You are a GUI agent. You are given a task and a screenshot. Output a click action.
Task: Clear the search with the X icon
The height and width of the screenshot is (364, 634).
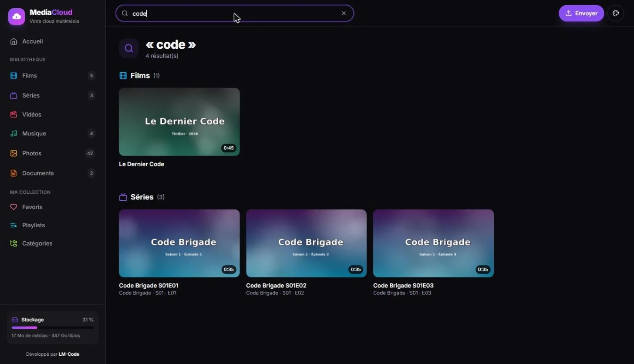(344, 13)
